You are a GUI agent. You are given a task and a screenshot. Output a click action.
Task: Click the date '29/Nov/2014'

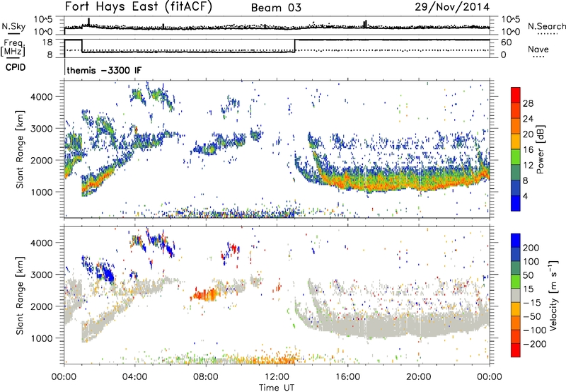tap(452, 7)
